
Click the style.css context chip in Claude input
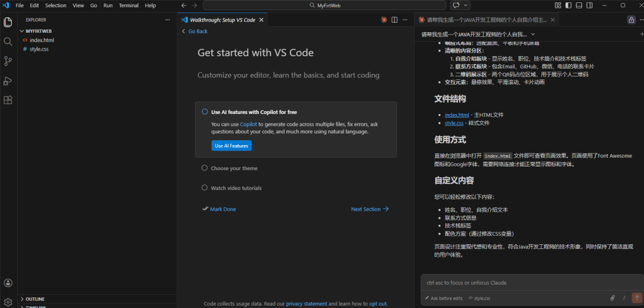[x=479, y=298]
